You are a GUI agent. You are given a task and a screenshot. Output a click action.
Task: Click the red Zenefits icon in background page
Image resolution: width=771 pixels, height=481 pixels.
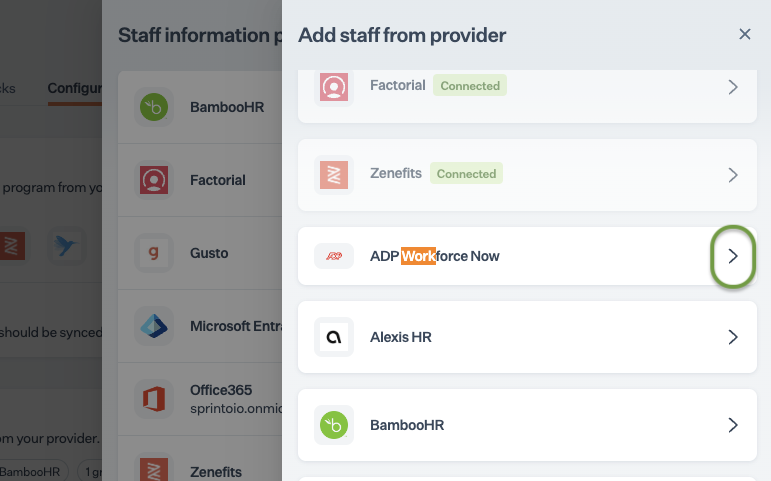pos(12,245)
